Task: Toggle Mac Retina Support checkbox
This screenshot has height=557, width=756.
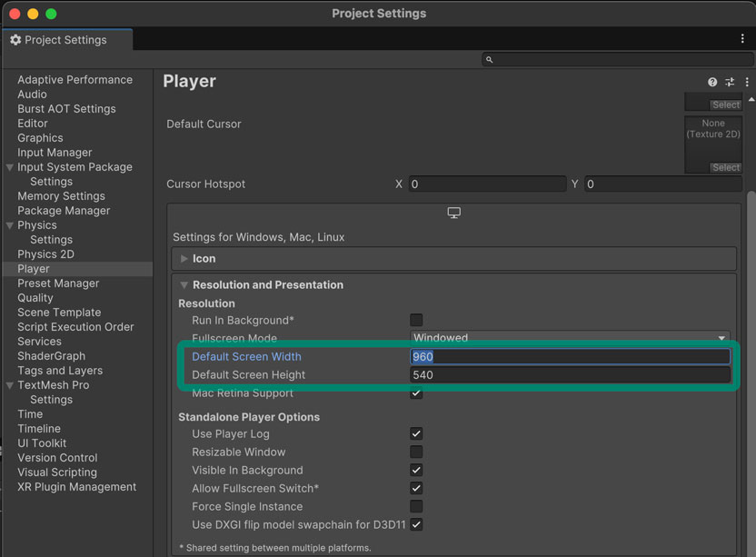Action: (x=416, y=393)
